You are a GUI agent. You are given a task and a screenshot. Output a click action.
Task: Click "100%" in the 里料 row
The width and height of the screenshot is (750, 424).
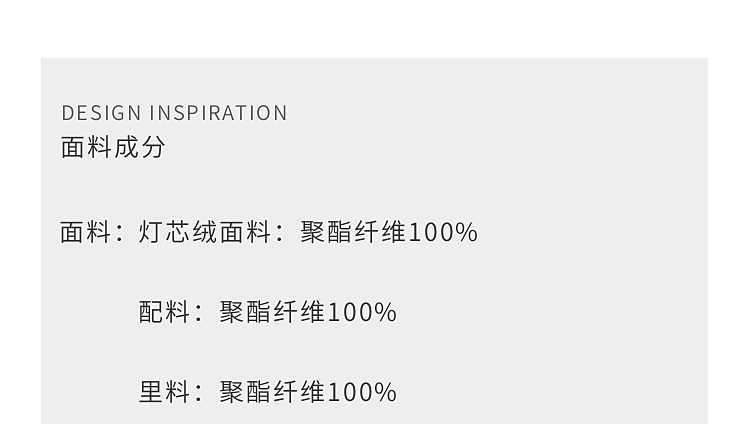click(363, 392)
